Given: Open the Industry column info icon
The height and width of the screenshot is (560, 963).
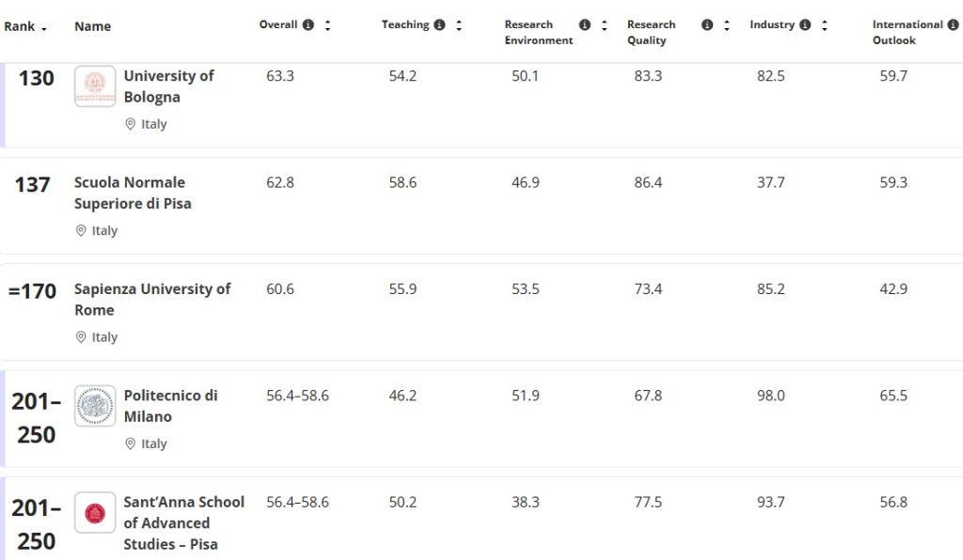Looking at the screenshot, I should tap(805, 25).
